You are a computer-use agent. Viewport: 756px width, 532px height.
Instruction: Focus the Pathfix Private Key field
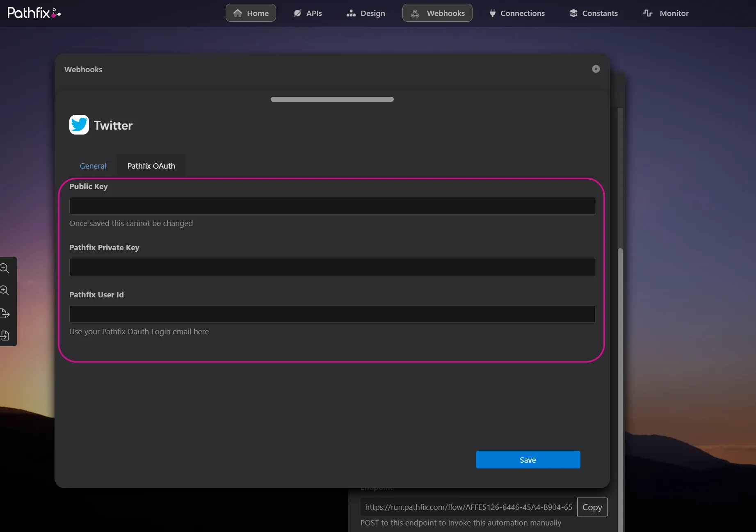[332, 267]
